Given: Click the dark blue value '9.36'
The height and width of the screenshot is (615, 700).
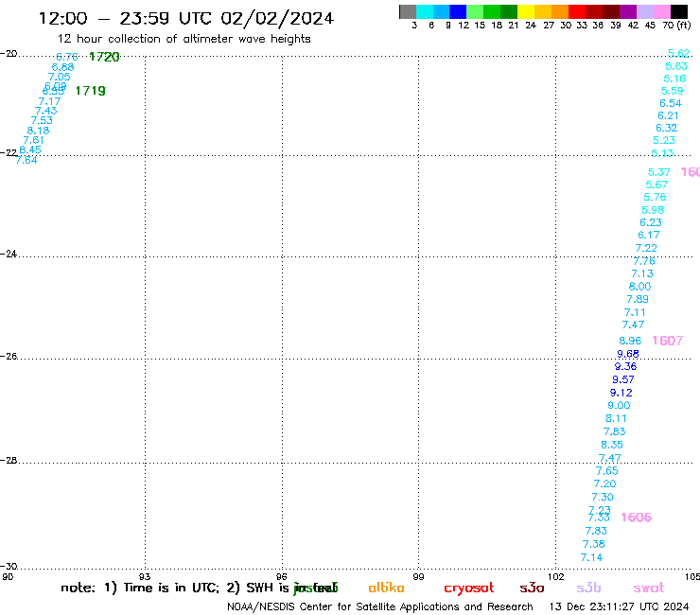Looking at the screenshot, I should click(x=625, y=366).
